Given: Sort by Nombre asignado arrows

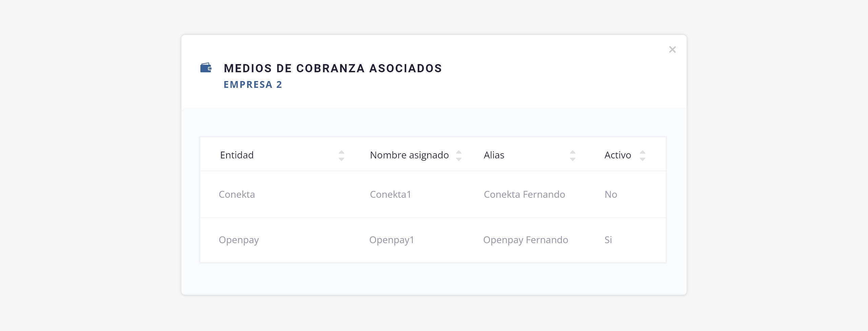Looking at the screenshot, I should point(459,155).
